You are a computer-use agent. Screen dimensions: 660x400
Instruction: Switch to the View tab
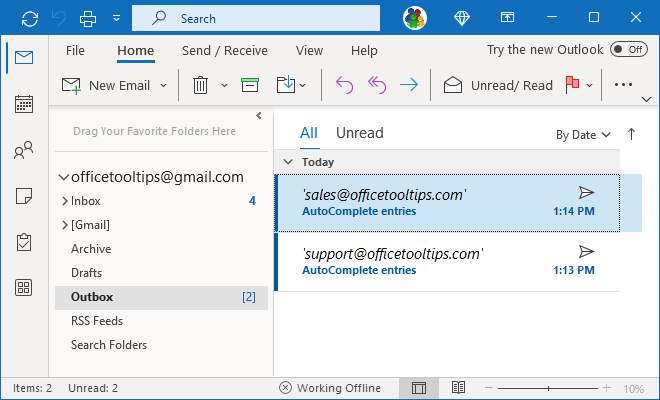click(309, 51)
